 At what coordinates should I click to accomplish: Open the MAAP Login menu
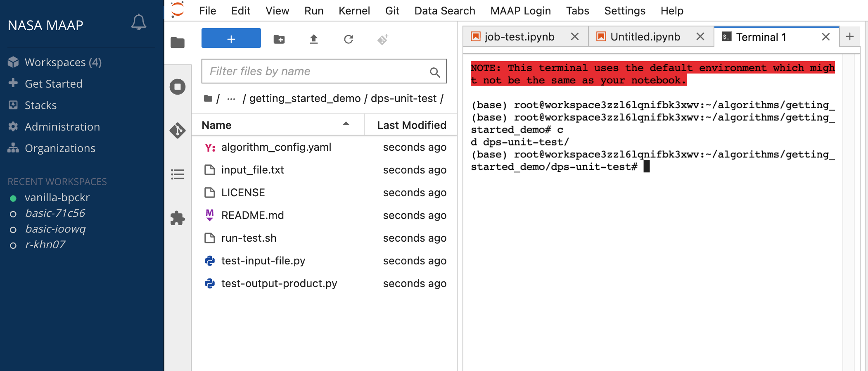[520, 11]
